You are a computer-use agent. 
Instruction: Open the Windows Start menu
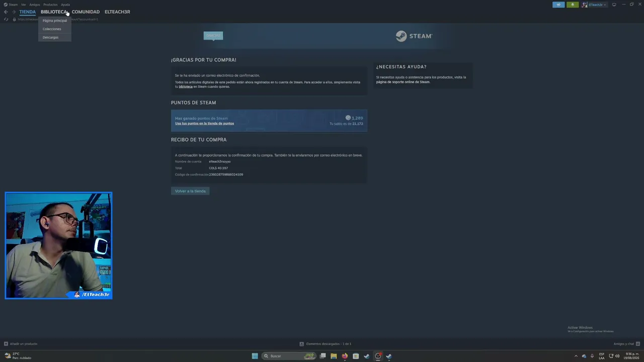[255, 356]
